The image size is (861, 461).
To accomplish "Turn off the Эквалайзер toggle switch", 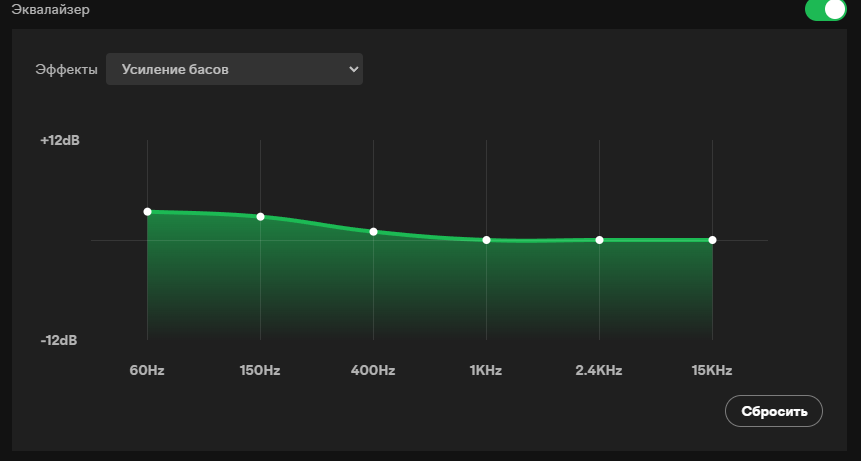I will point(826,10).
